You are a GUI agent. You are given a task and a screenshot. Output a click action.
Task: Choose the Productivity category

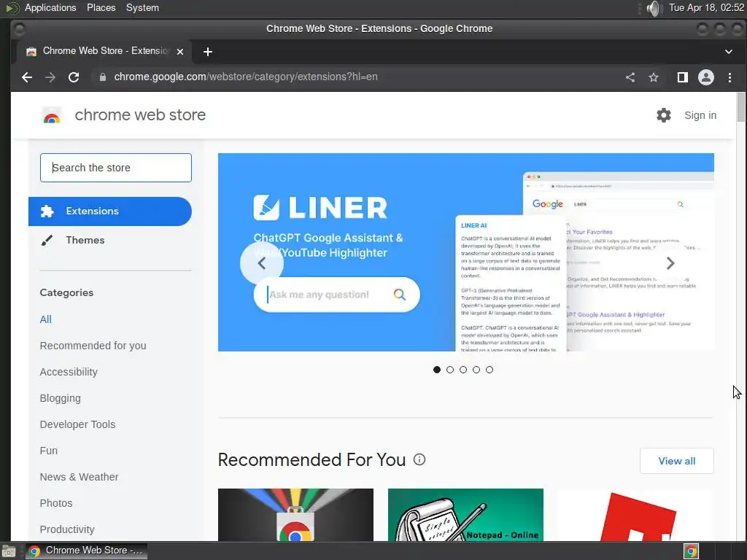[67, 529]
